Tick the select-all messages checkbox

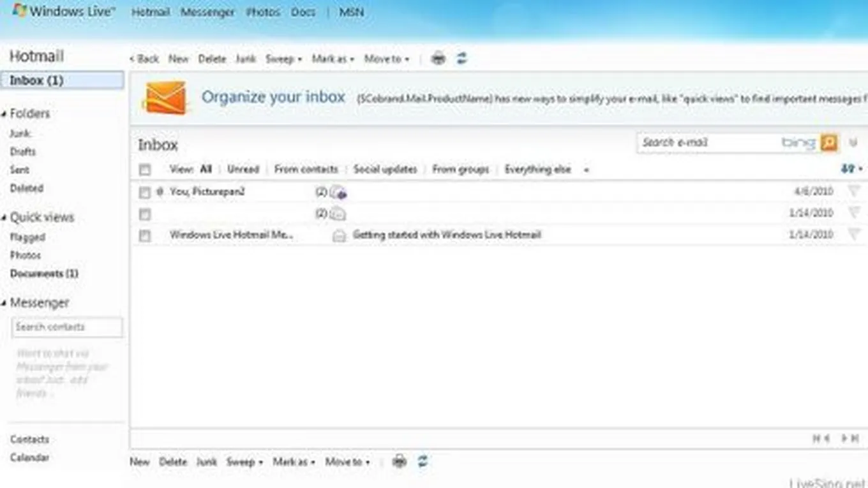coord(145,170)
